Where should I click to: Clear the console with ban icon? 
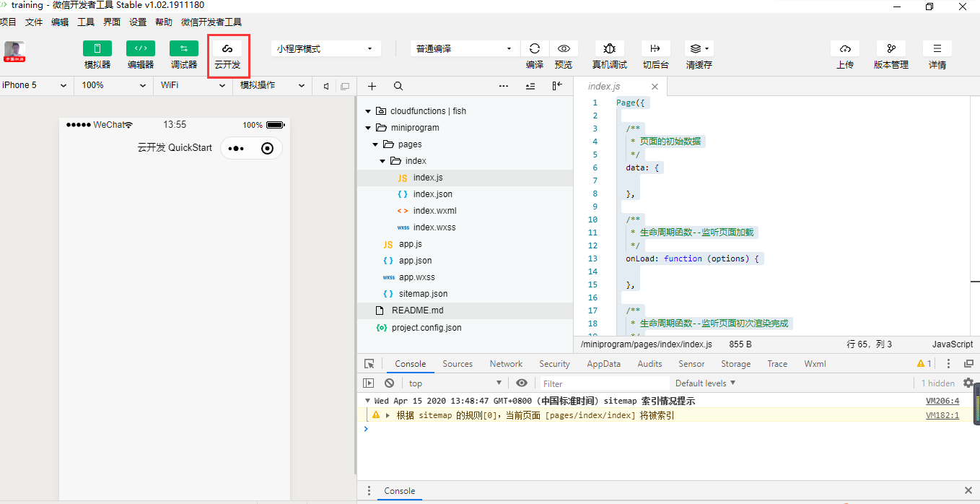pos(390,383)
